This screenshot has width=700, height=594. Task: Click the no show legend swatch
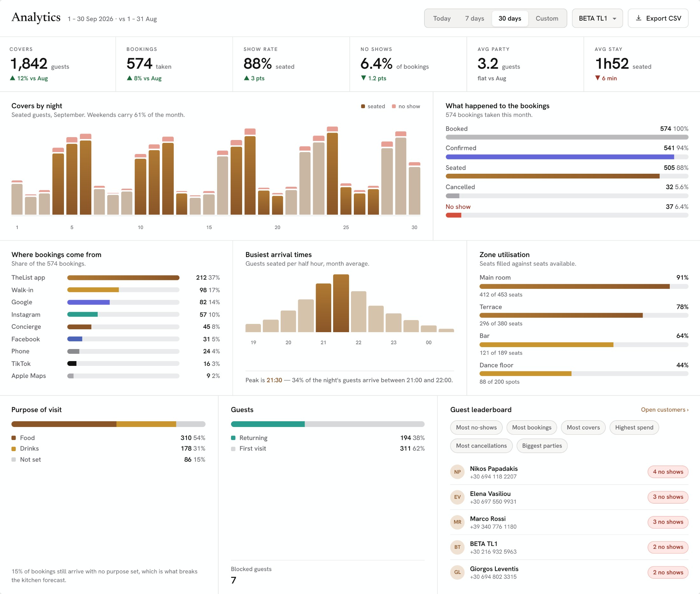pos(394,106)
